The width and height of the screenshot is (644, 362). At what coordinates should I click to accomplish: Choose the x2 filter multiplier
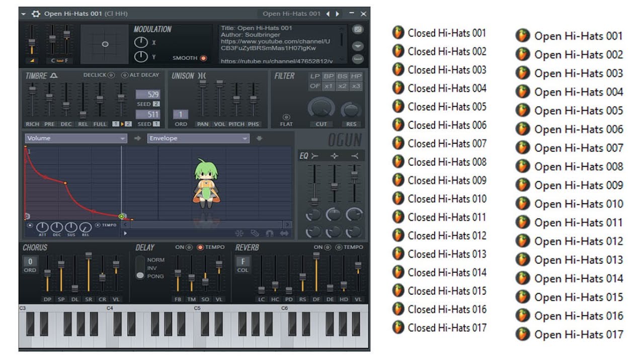pyautogui.click(x=342, y=86)
